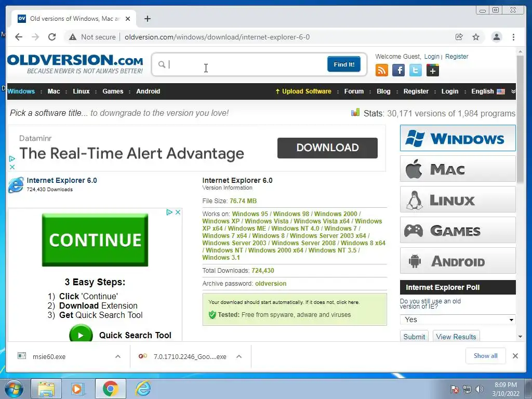The image size is (532, 399).
Task: View Results of the poll
Action: click(x=456, y=337)
